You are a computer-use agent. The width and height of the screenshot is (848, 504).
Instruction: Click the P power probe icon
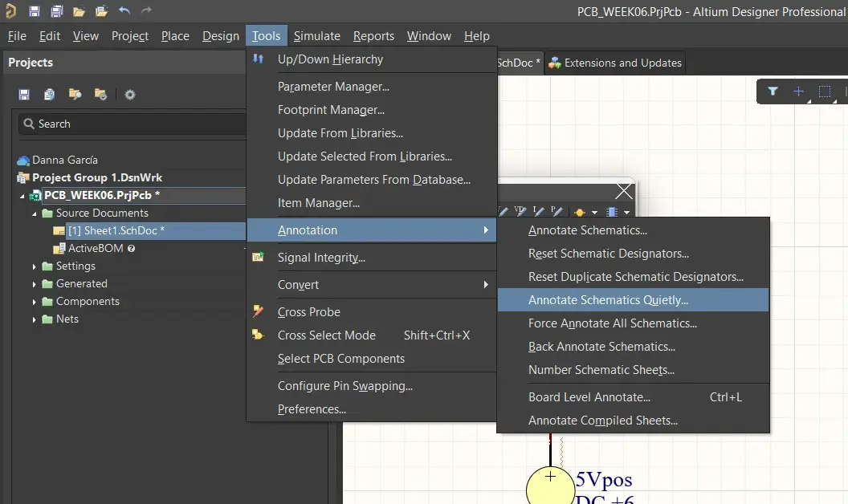click(556, 211)
